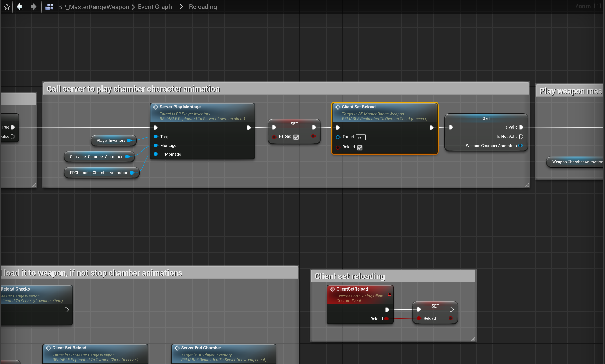This screenshot has width=605, height=364.
Task: Click resize handle of the Client set reloading comment
Action: tap(473, 339)
